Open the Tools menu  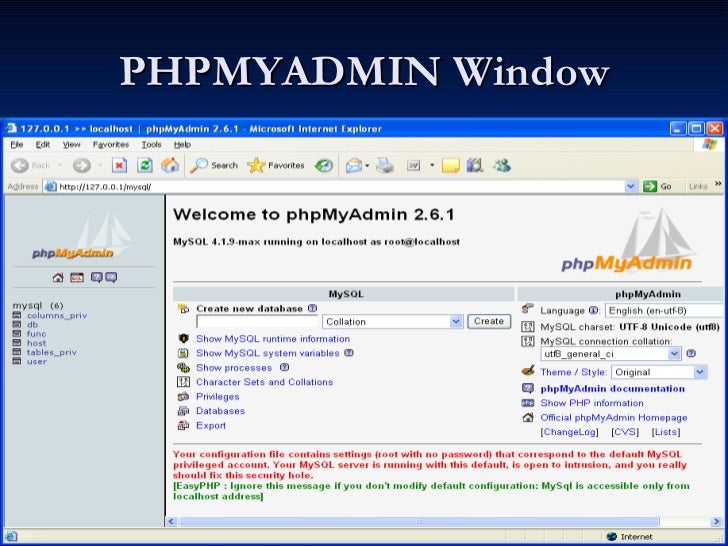152,144
